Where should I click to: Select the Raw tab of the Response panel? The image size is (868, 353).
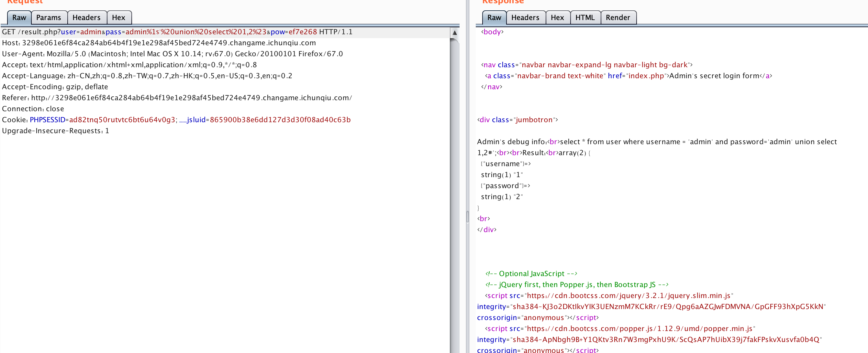coord(494,17)
